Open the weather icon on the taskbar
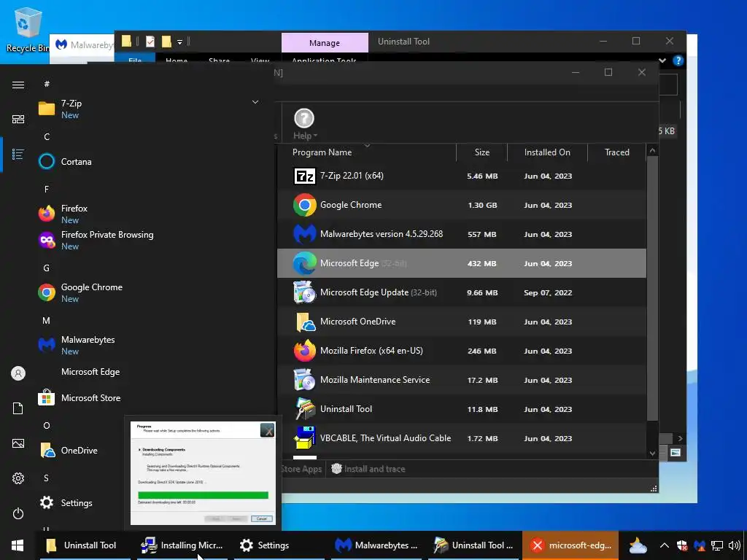 638,545
